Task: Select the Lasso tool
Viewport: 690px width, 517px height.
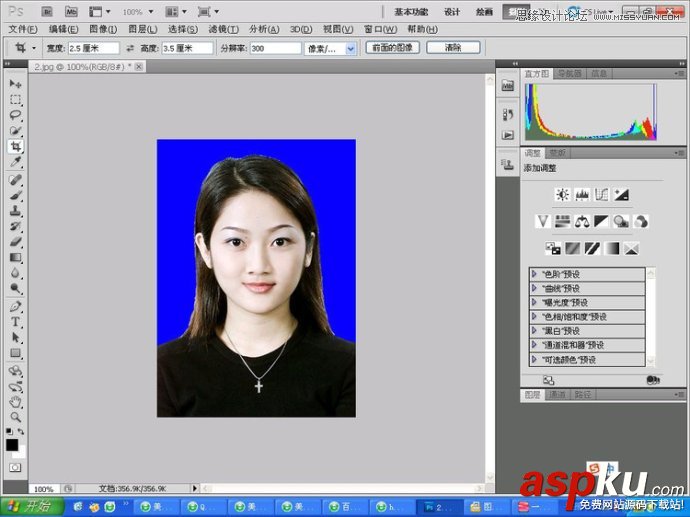Action: tap(16, 115)
